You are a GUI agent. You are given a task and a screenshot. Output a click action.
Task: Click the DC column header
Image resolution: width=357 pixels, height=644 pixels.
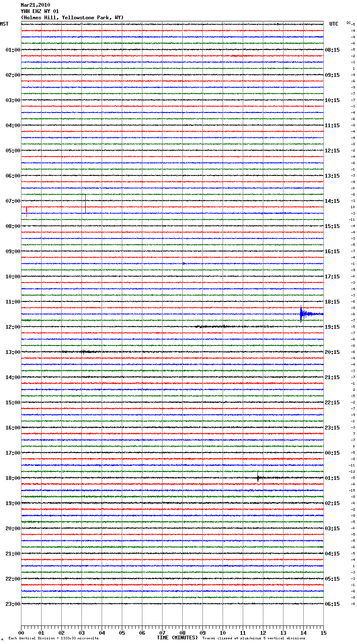[349, 23]
